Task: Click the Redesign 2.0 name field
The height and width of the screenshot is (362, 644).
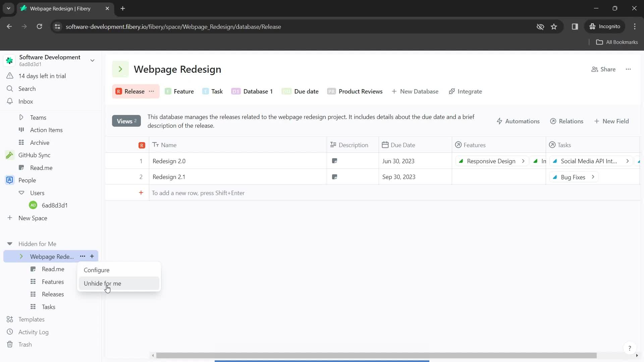Action: (x=170, y=161)
